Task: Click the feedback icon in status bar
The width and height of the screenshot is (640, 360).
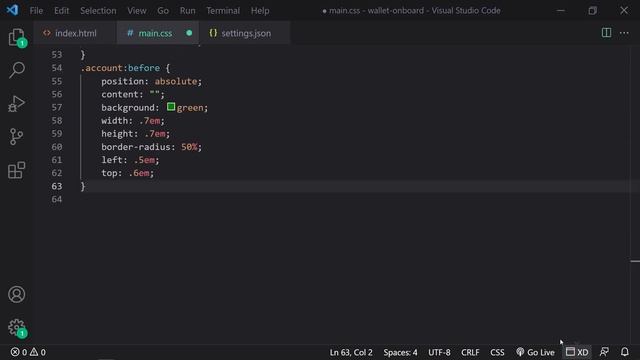Action: click(604, 352)
